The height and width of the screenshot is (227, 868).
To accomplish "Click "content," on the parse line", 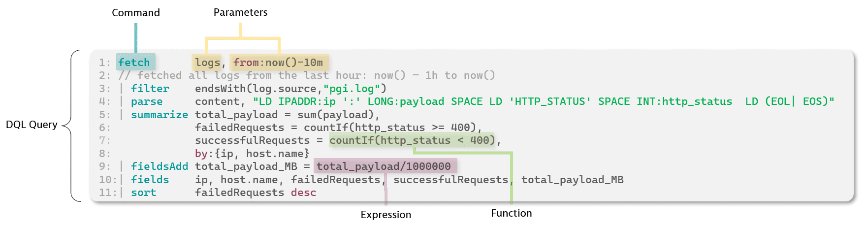I will (x=220, y=101).
